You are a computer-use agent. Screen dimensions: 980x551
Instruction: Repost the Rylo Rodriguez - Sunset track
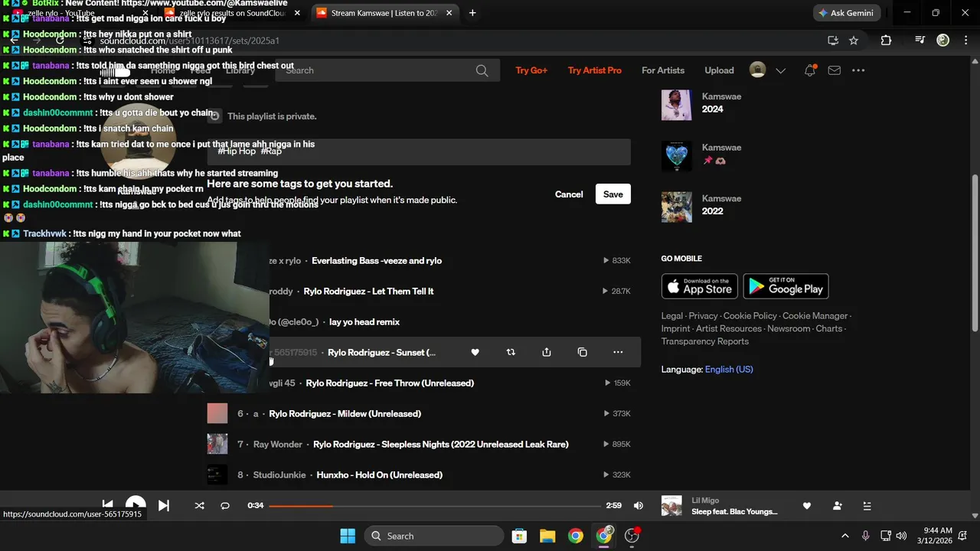(511, 352)
